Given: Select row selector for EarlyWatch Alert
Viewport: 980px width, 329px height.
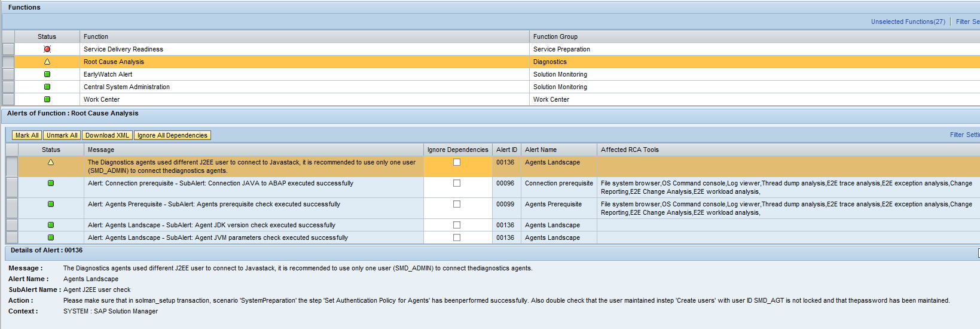Looking at the screenshot, I should pyautogui.click(x=8, y=74).
